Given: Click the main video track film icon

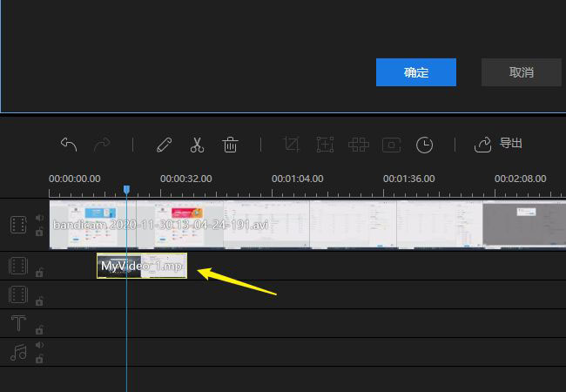Looking at the screenshot, I should [18, 225].
